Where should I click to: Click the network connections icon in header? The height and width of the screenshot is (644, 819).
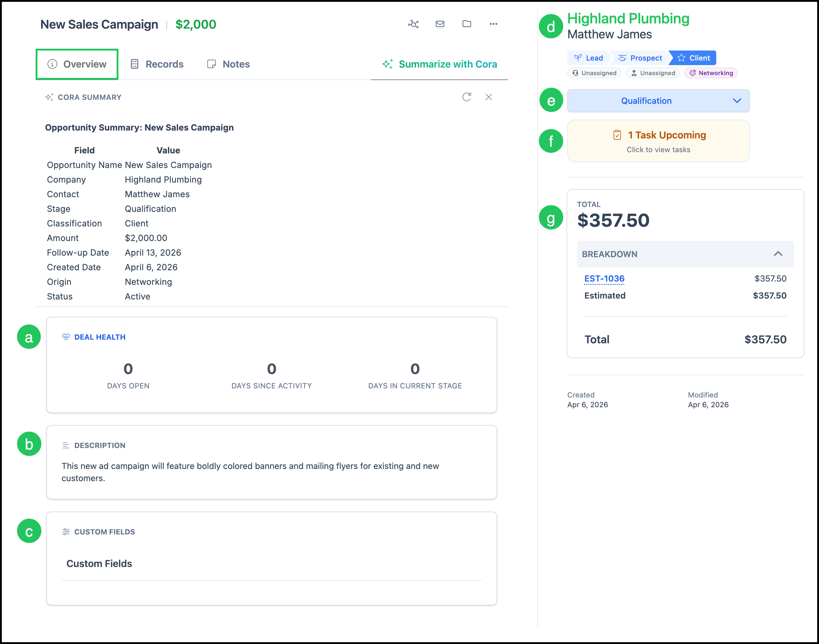coord(413,24)
